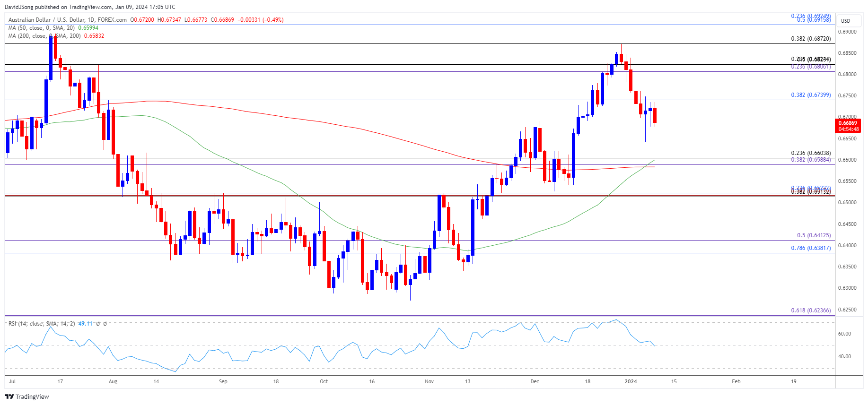
Task: Click the Jul label on the time axis
Action: click(x=12, y=381)
